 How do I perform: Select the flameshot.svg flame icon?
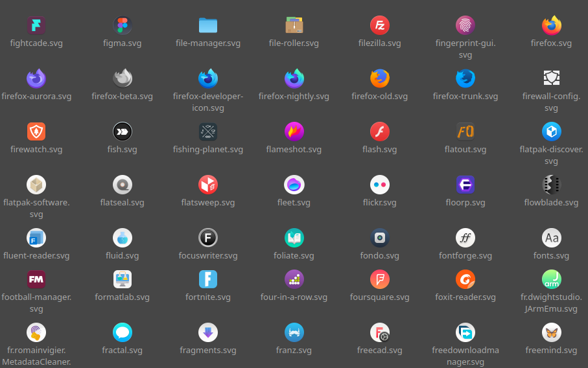pos(294,132)
